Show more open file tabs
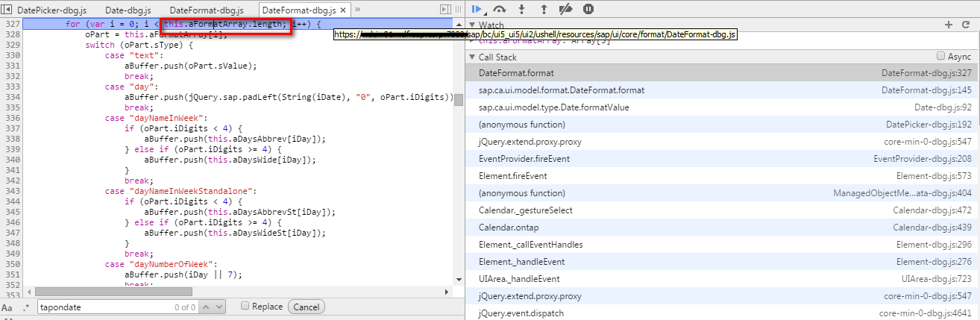This screenshot has height=320, width=980. point(358,10)
